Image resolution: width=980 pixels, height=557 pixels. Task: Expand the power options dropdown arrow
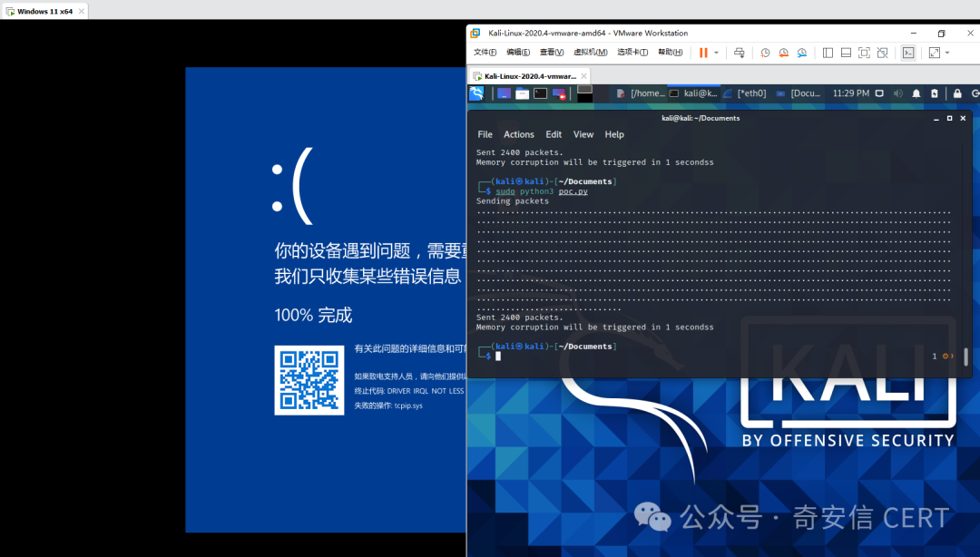(716, 54)
